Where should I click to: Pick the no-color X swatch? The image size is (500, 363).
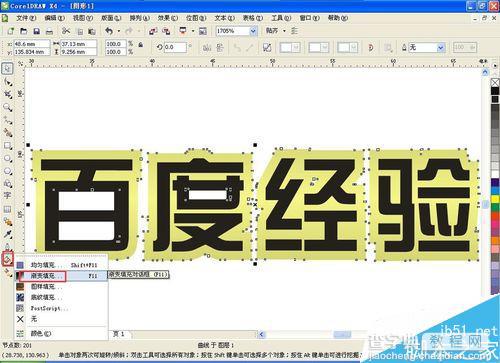495,82
